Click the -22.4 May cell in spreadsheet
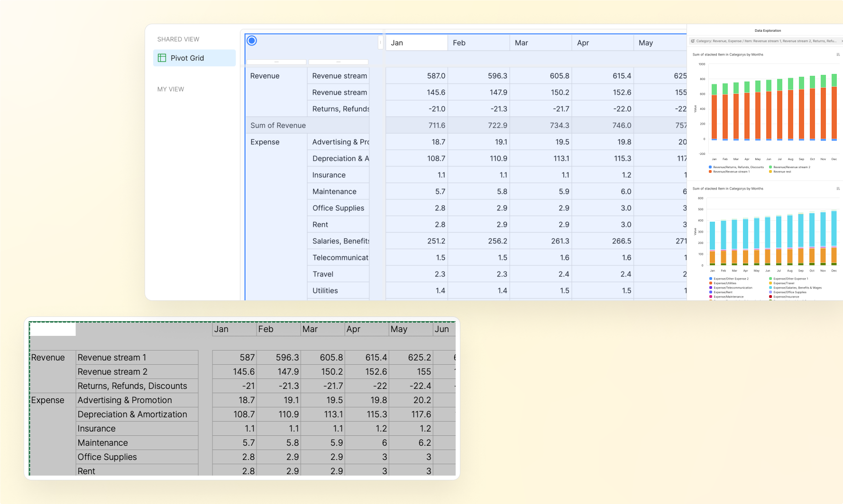Viewport: 843px width, 504px height. pos(411,386)
